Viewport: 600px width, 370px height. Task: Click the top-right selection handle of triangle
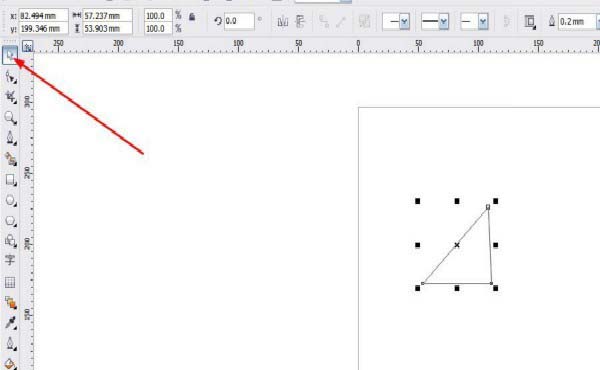(x=496, y=201)
